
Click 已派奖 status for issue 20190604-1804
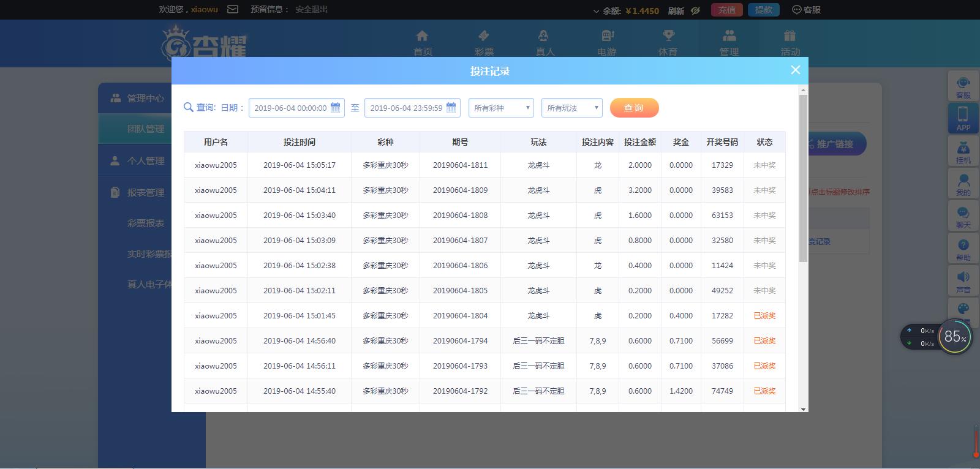point(764,316)
